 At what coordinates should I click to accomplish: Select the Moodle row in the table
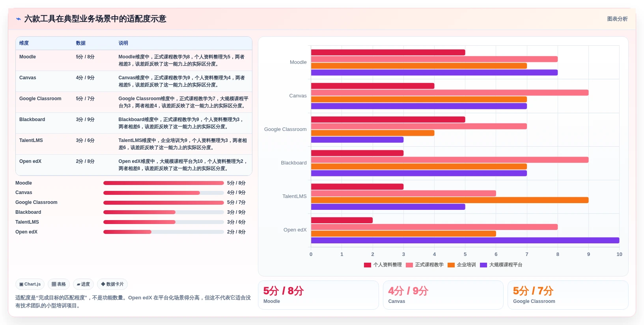click(134, 60)
